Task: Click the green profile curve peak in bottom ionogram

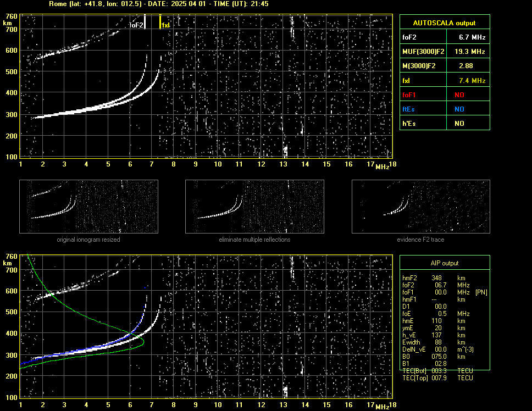Action: (x=143, y=341)
